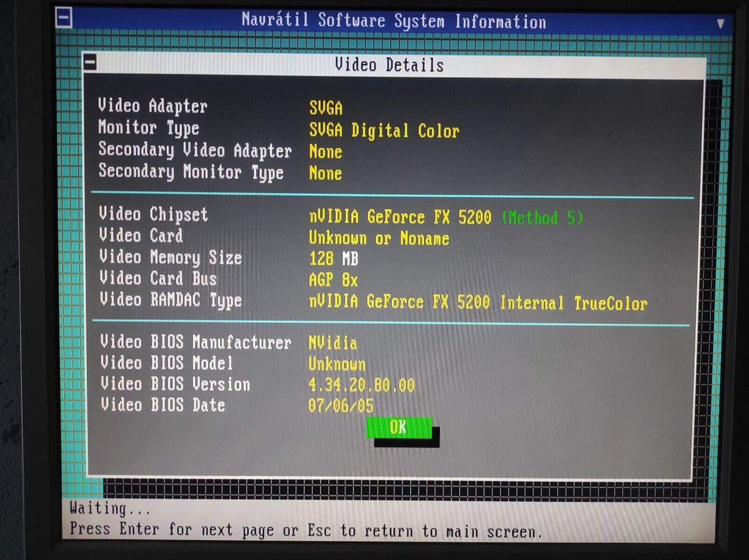Click the 128 MB video memory value
The image size is (749, 560).
(333, 259)
